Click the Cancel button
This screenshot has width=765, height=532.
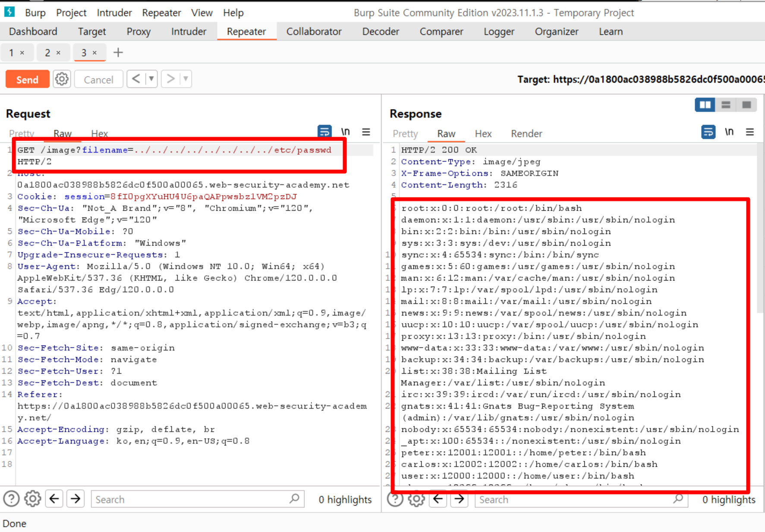(x=99, y=79)
